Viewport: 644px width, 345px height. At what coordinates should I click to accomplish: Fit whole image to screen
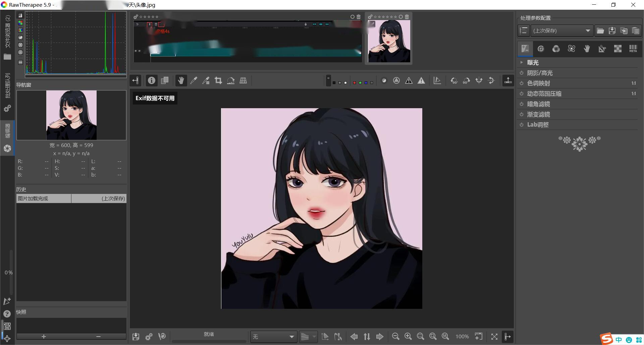tap(421, 337)
